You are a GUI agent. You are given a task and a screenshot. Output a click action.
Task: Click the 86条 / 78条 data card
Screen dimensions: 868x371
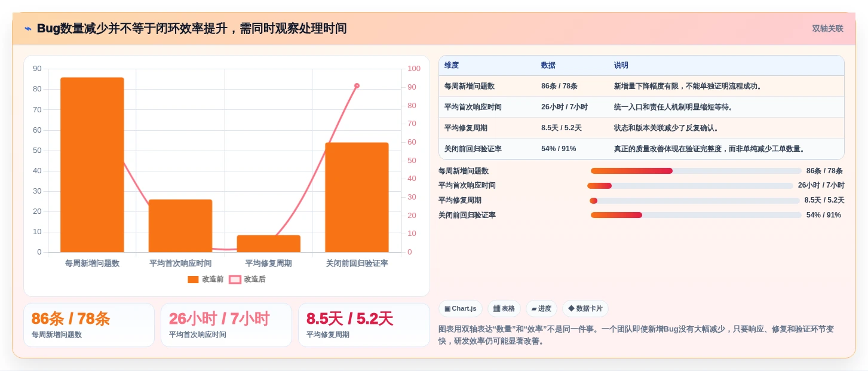pyautogui.click(x=89, y=325)
